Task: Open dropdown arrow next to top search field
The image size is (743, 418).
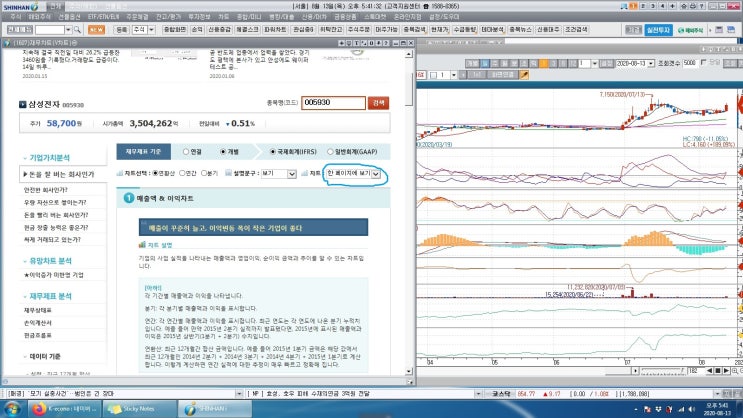Action: tap(68, 30)
